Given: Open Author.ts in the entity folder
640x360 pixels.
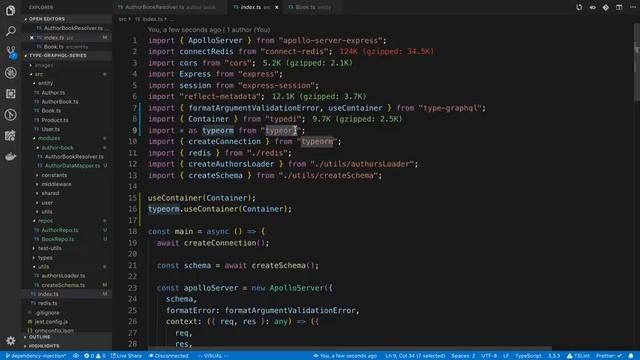Looking at the screenshot, I should coord(66,93).
